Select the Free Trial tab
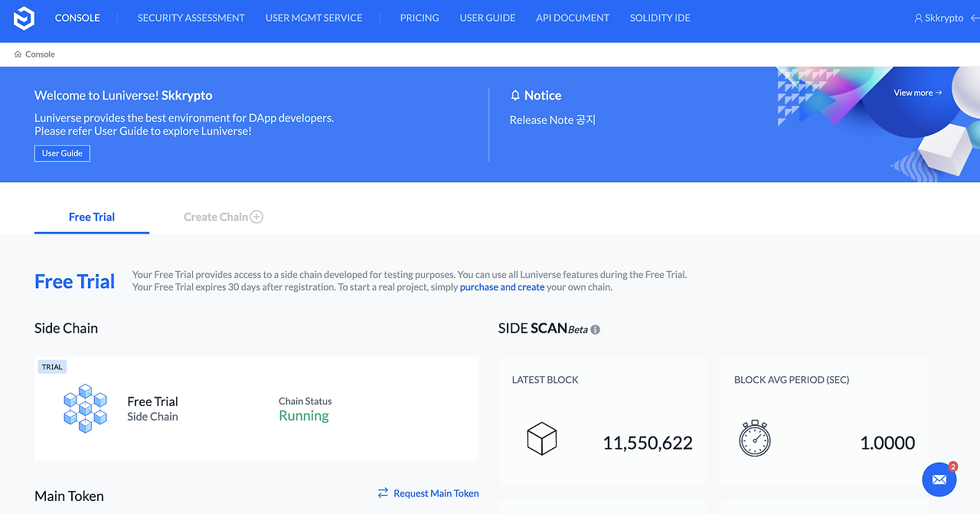980x514 pixels. coord(92,217)
